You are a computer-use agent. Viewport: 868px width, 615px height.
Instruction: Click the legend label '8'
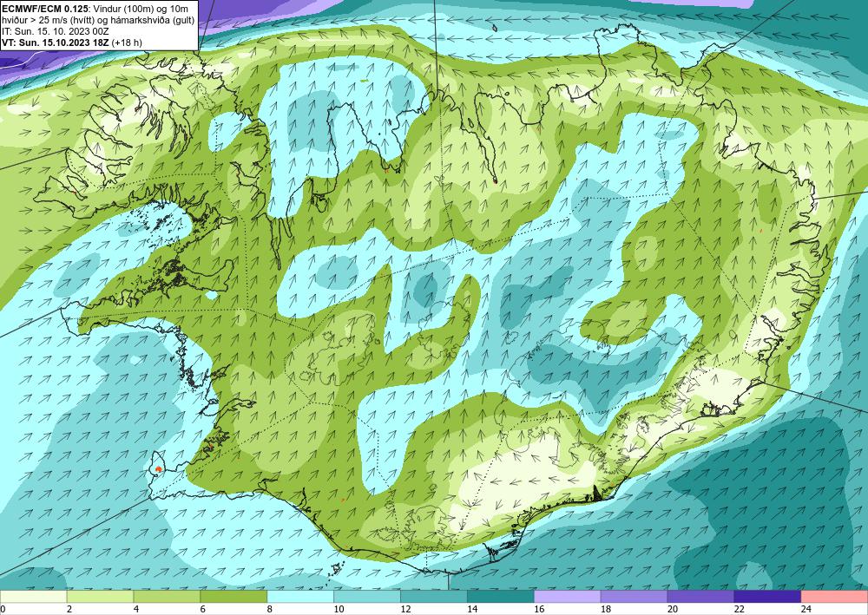coord(270,609)
